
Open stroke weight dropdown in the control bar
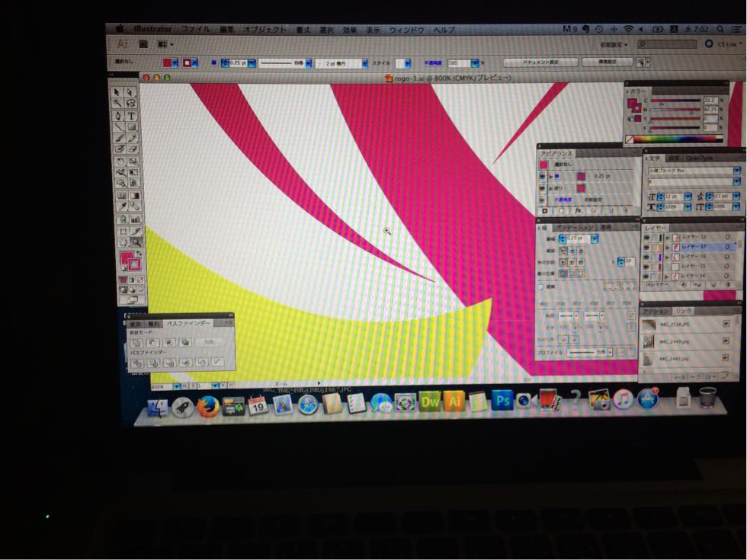tap(252, 62)
